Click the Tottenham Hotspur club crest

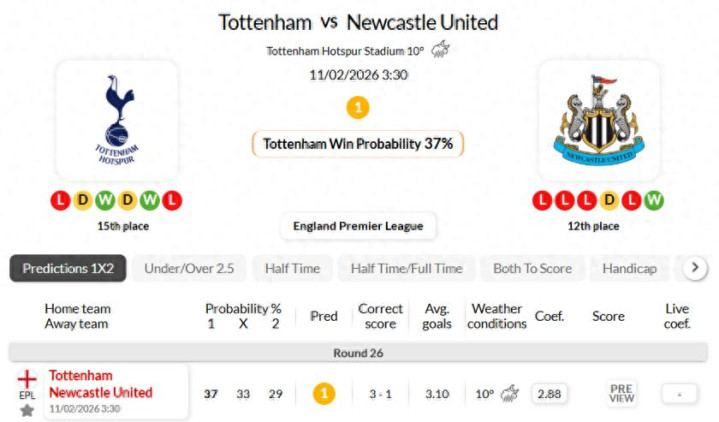[x=117, y=119]
